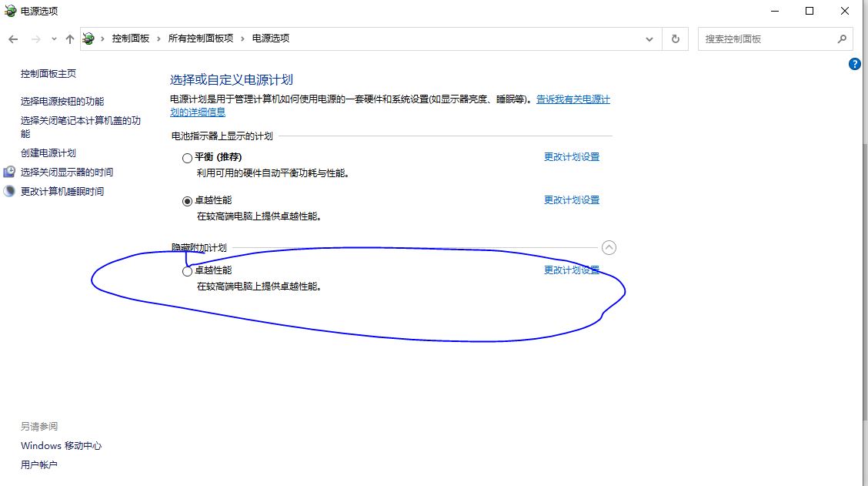Open Help via the blue question mark icon
The height and width of the screenshot is (486, 868).
[855, 64]
